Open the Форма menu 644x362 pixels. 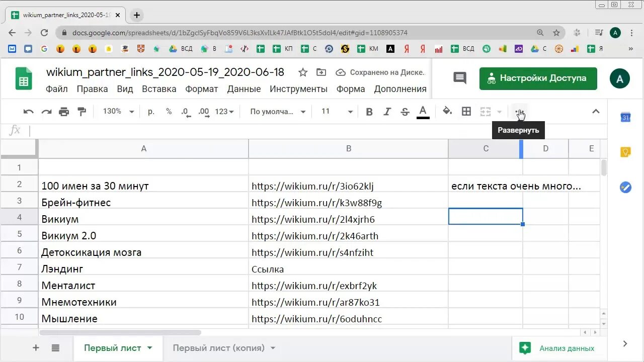[x=351, y=89]
